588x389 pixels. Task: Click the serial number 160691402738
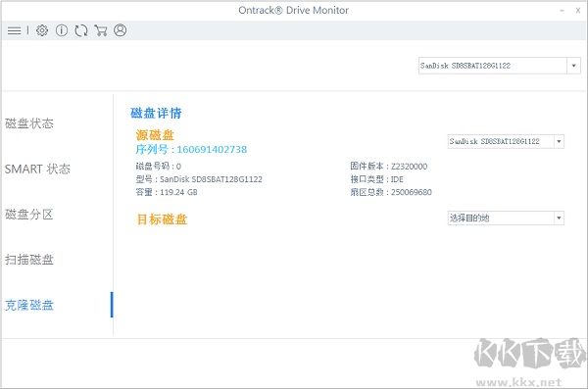tap(212, 149)
